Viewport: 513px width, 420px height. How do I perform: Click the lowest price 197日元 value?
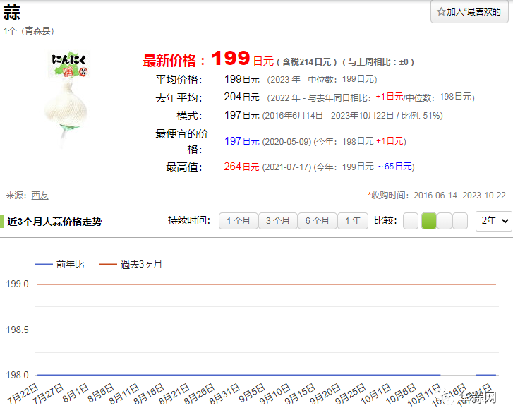(242, 141)
